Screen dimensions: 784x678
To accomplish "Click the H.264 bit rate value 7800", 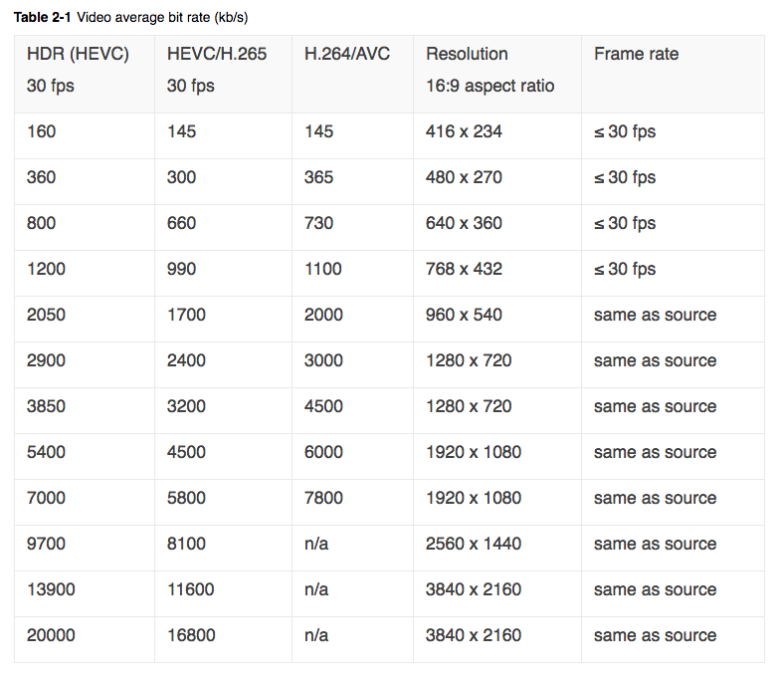I will [323, 498].
